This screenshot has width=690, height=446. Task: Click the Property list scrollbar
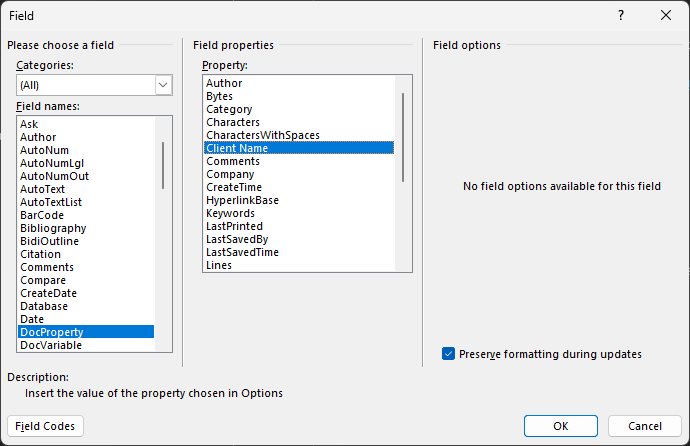click(403, 137)
